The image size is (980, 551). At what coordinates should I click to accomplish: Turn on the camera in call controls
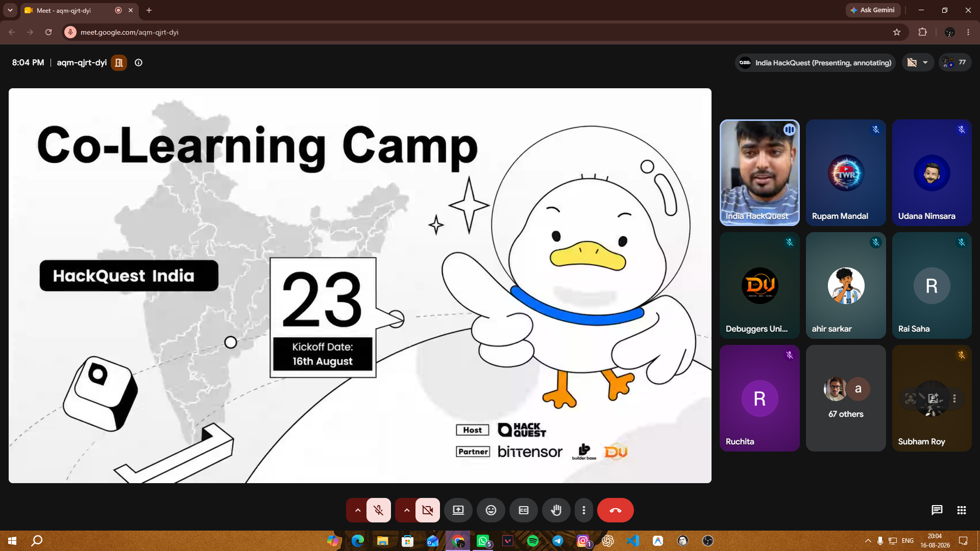(x=428, y=510)
